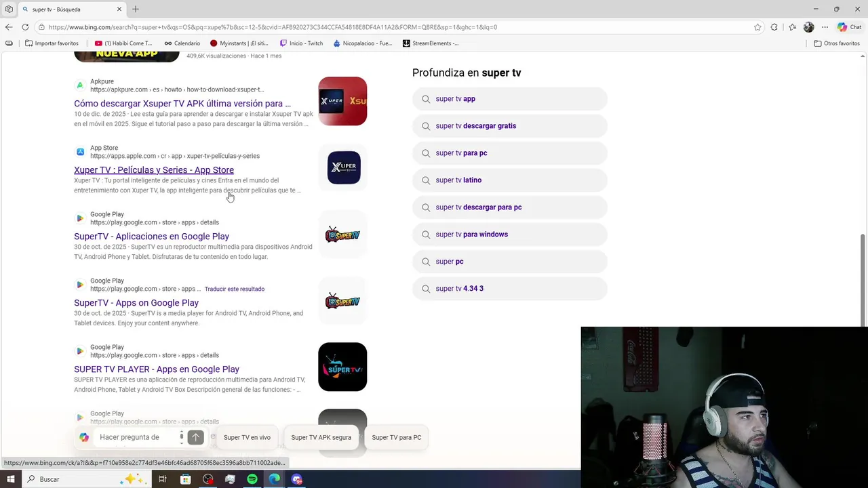Open the 'Habibi Come T...' YouTube bookmark
Image resolution: width=868 pixels, height=488 pixels.
123,43
